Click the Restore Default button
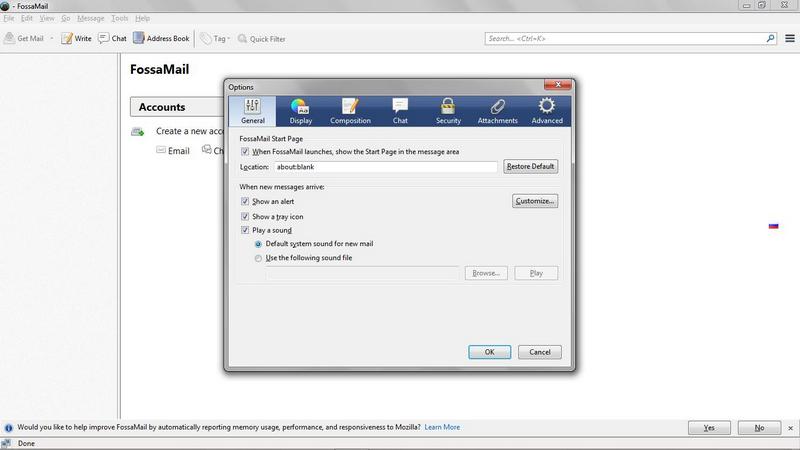Viewport: 800px width, 450px height. pyautogui.click(x=531, y=166)
